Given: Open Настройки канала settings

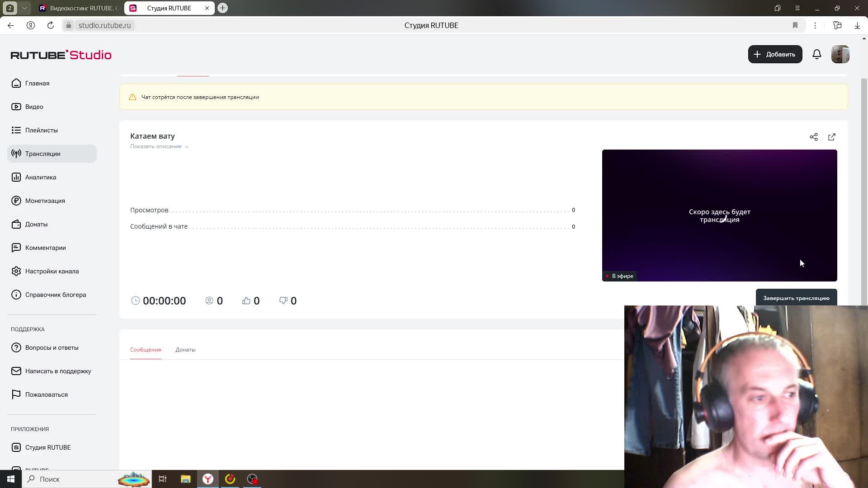Looking at the screenshot, I should coord(52,271).
